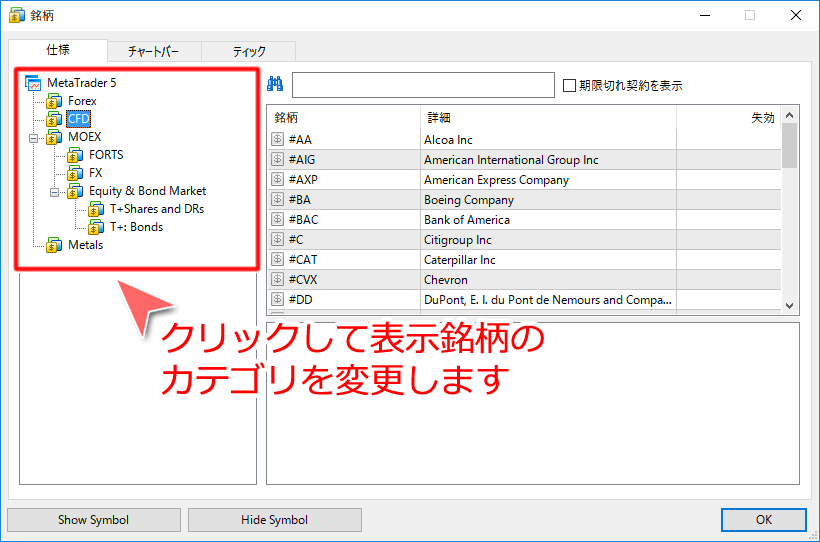The width and height of the screenshot is (820, 542).
Task: Click the Forex folder icon
Action: tap(54, 100)
